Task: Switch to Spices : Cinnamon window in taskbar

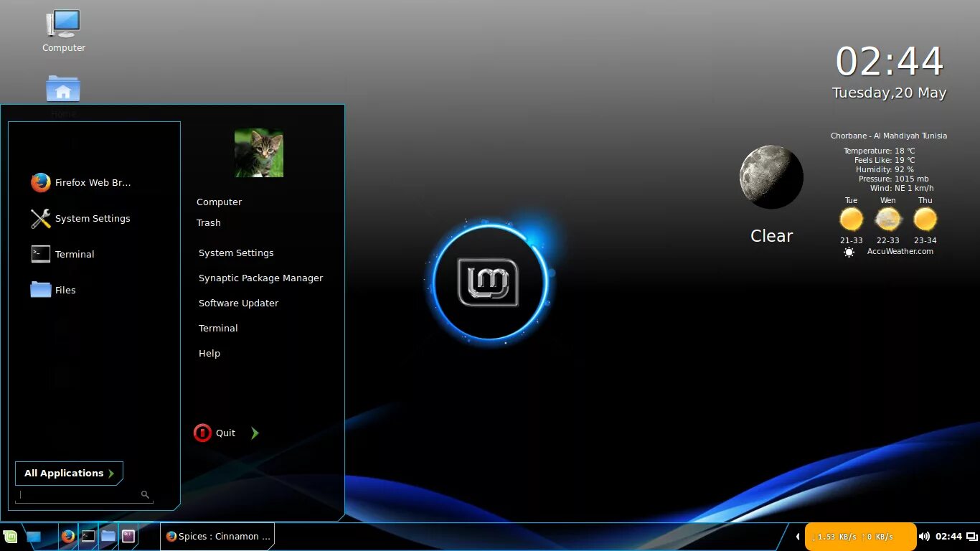Action: point(217,536)
